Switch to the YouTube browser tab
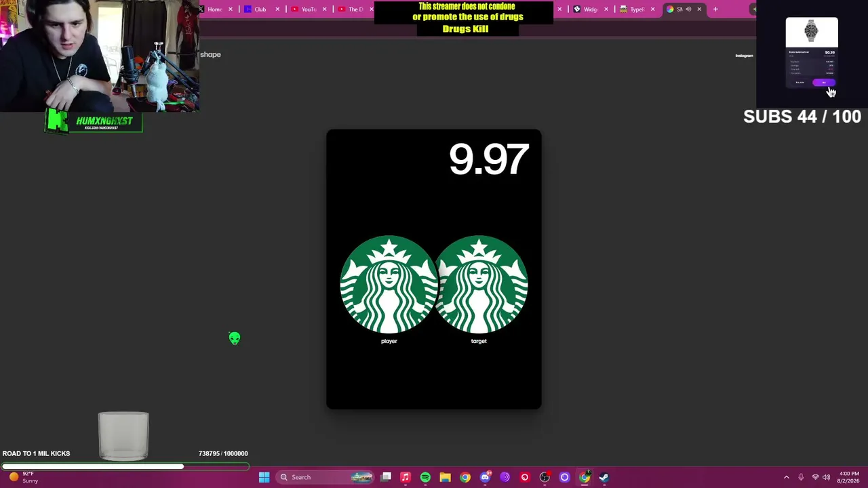This screenshot has height=488, width=868. click(x=309, y=9)
